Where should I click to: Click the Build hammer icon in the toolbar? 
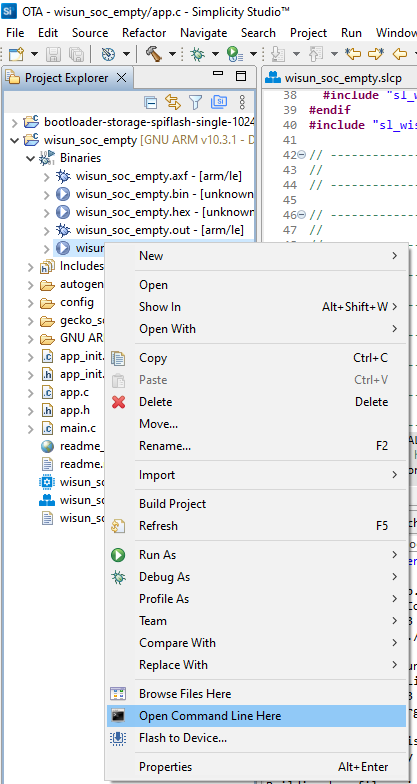(x=154, y=54)
